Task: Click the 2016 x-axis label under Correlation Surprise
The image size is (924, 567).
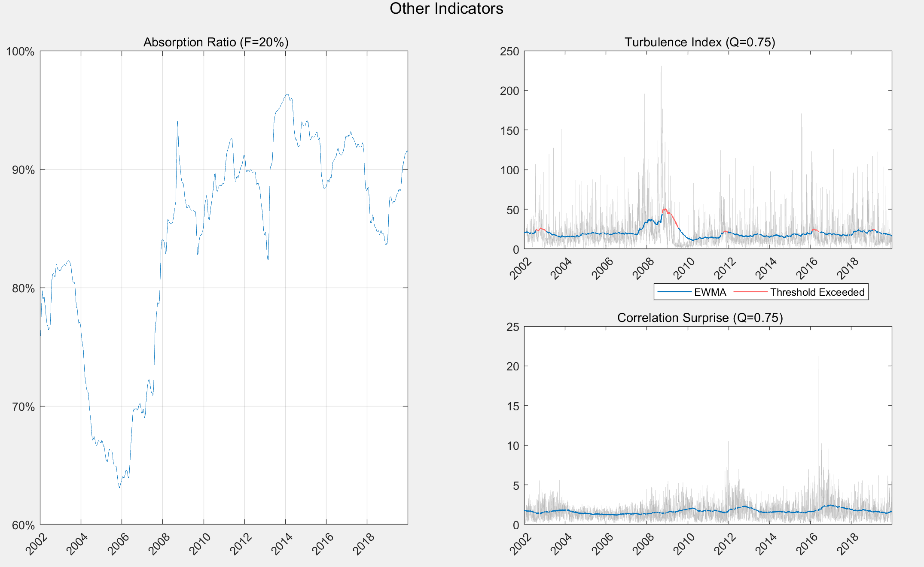Action: pos(807,544)
